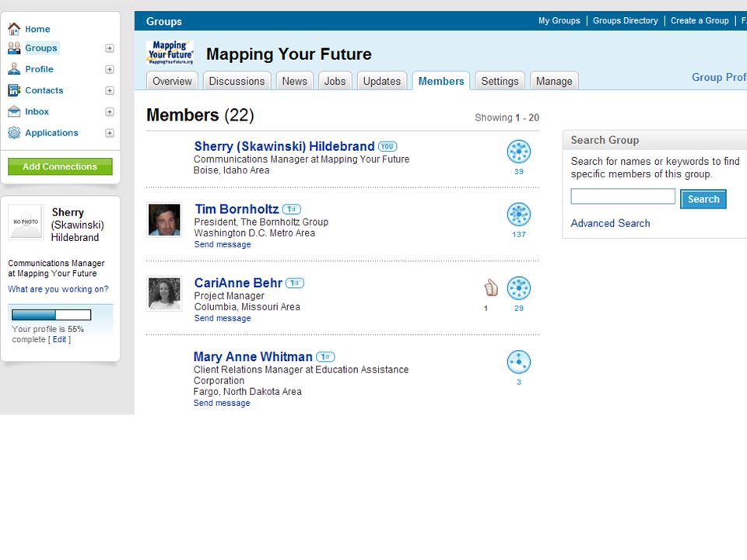
Task: Click the Contacts address book icon
Action: click(14, 90)
